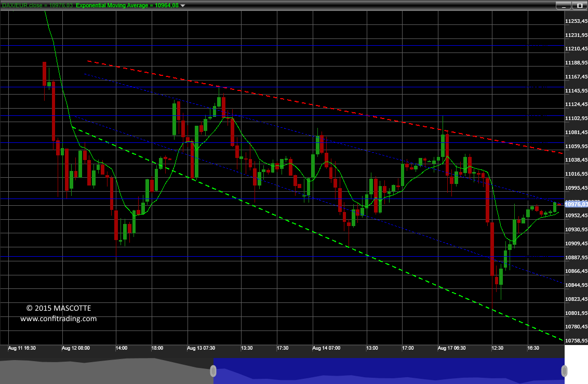
Task: Select the red dashed upper trendline
Action: 325,107
